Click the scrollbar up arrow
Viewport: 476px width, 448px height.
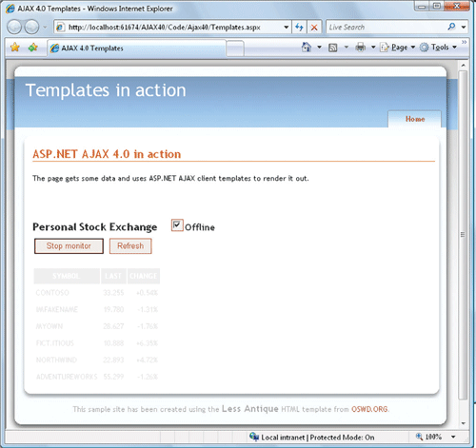click(x=464, y=66)
